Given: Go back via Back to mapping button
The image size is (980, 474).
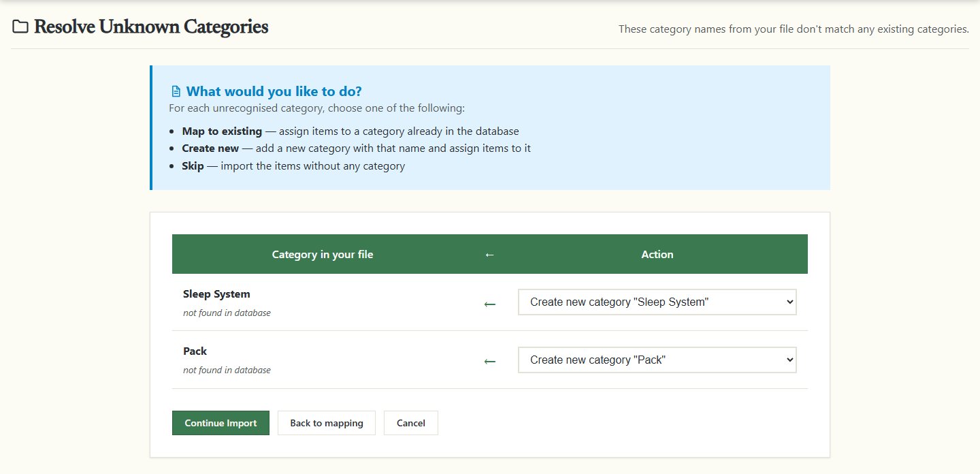Looking at the screenshot, I should pos(327,423).
